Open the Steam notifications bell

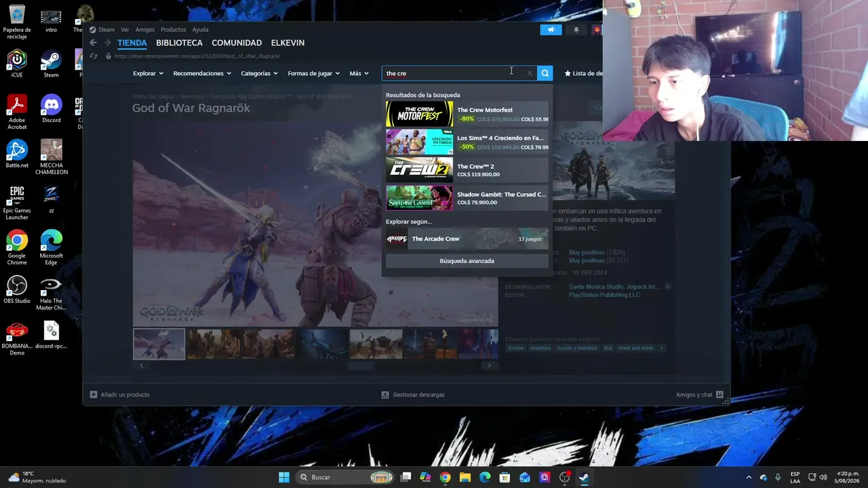click(576, 30)
